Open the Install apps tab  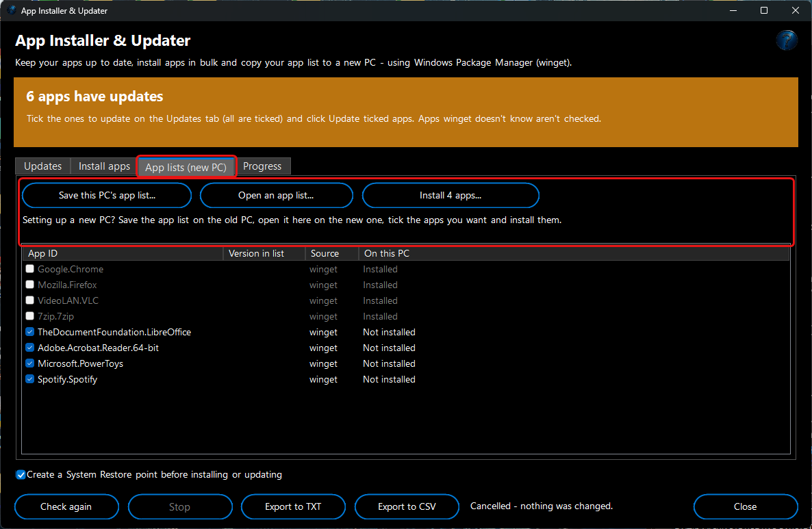point(104,166)
